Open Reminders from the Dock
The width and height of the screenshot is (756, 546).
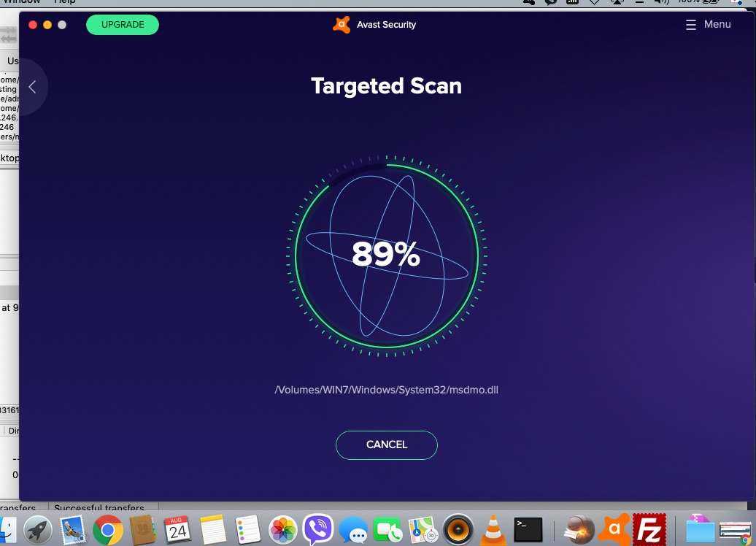pos(248,530)
